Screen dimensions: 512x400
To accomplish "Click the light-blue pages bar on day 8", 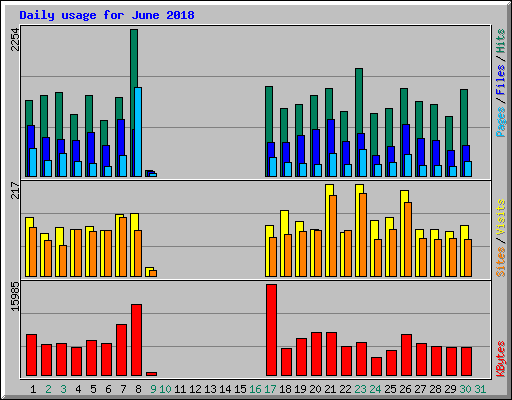I will click(x=138, y=132).
